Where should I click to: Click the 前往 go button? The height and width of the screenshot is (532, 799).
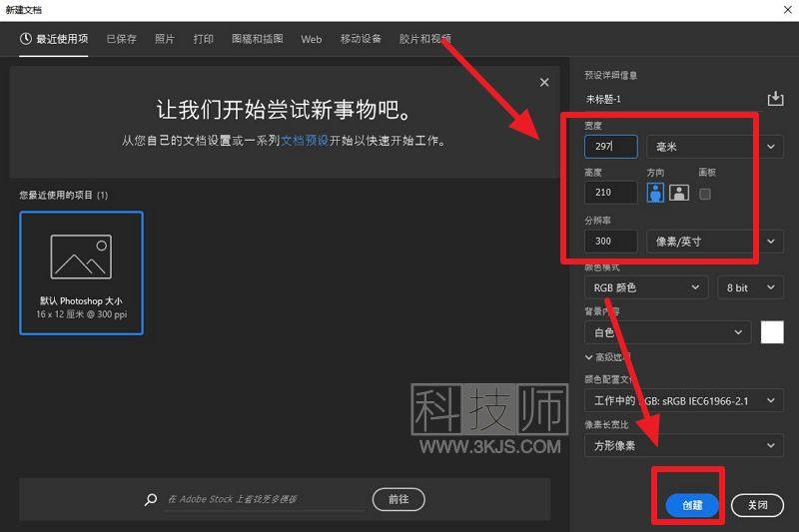(399, 499)
